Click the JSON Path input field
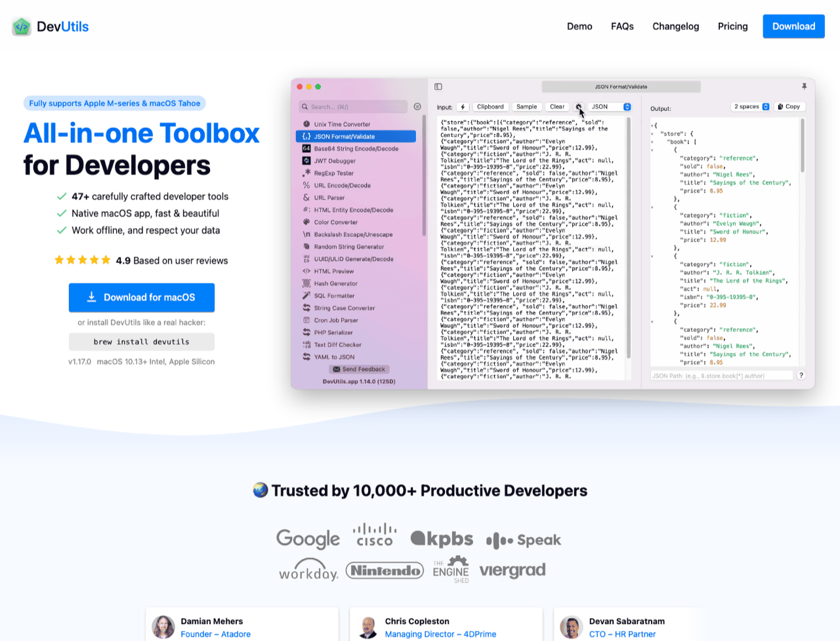Screen dimensions: 840x641 [x=721, y=375]
